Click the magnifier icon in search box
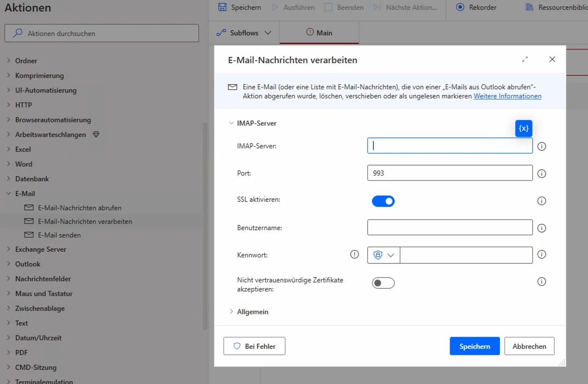Screen dimensions: 588x384 click(18, 33)
